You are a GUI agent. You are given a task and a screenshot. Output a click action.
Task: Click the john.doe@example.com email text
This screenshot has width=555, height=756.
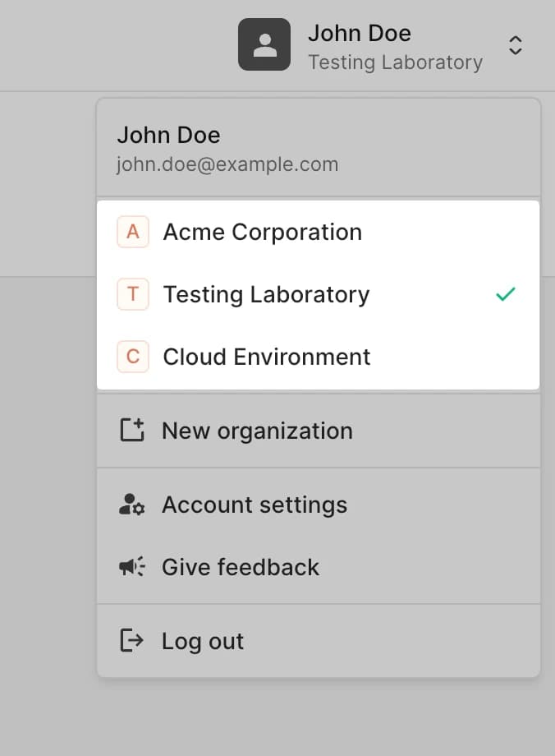pos(227,164)
